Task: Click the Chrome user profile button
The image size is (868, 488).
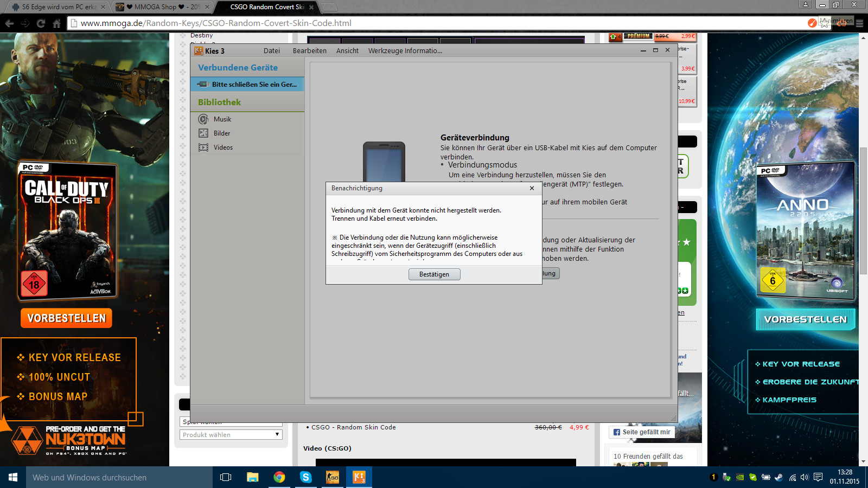Action: [805, 4]
